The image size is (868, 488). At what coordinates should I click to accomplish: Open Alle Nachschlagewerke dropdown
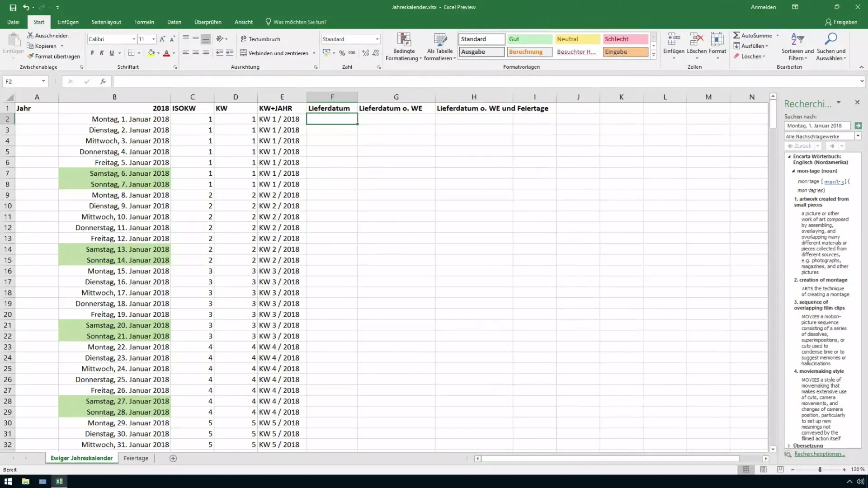[x=858, y=136]
